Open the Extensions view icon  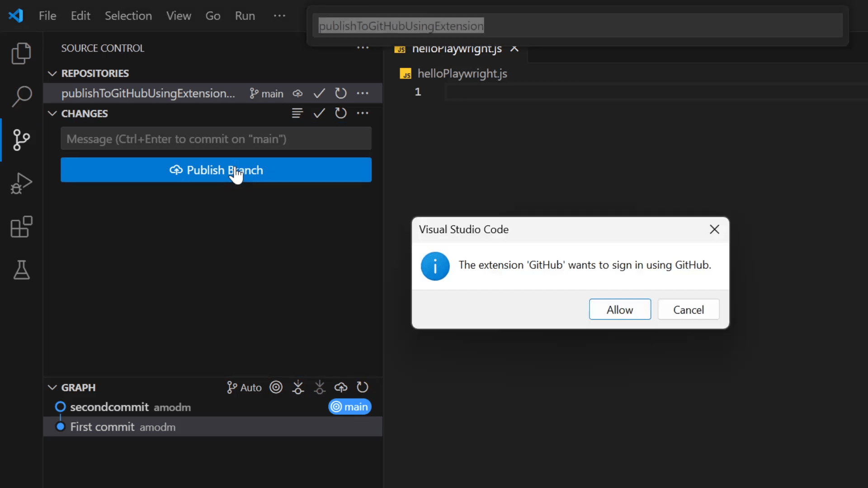(x=21, y=227)
